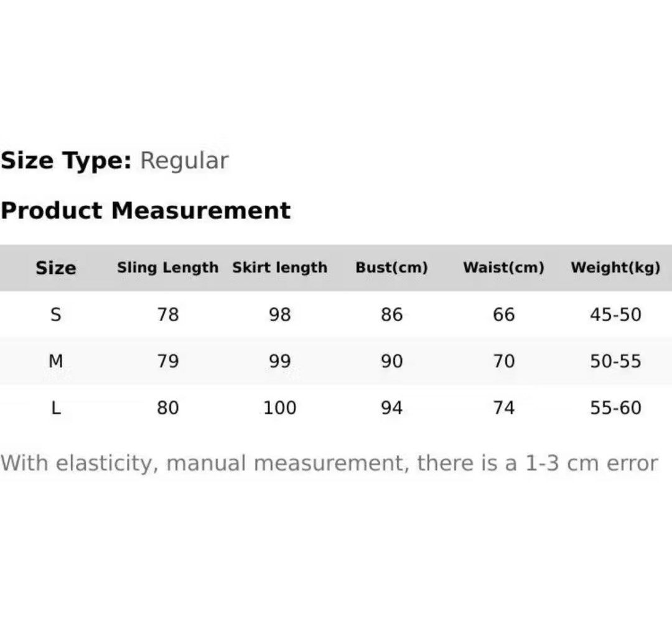The width and height of the screenshot is (672, 628).
Task: Click the Bust(cm) column header
Action: point(392,268)
